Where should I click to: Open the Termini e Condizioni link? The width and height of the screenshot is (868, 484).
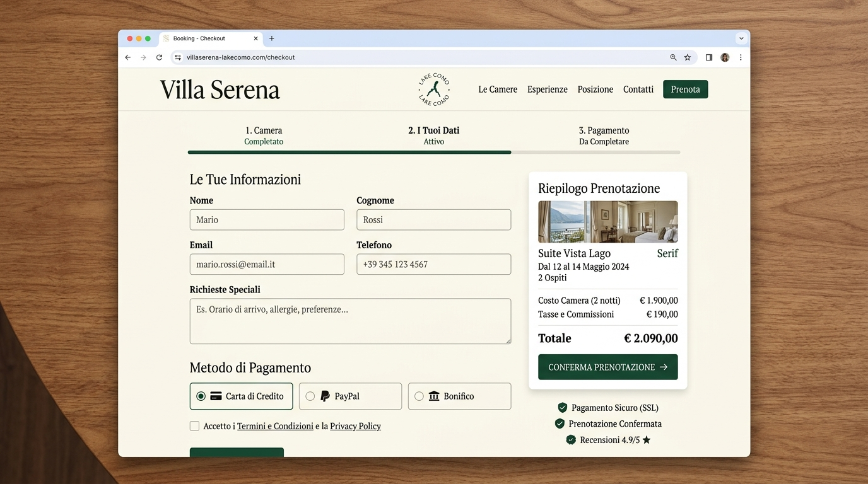coord(275,426)
